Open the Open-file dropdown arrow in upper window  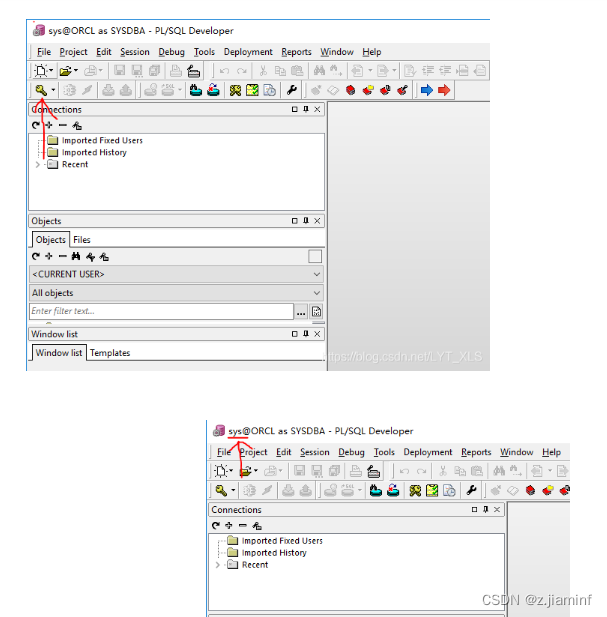click(76, 70)
